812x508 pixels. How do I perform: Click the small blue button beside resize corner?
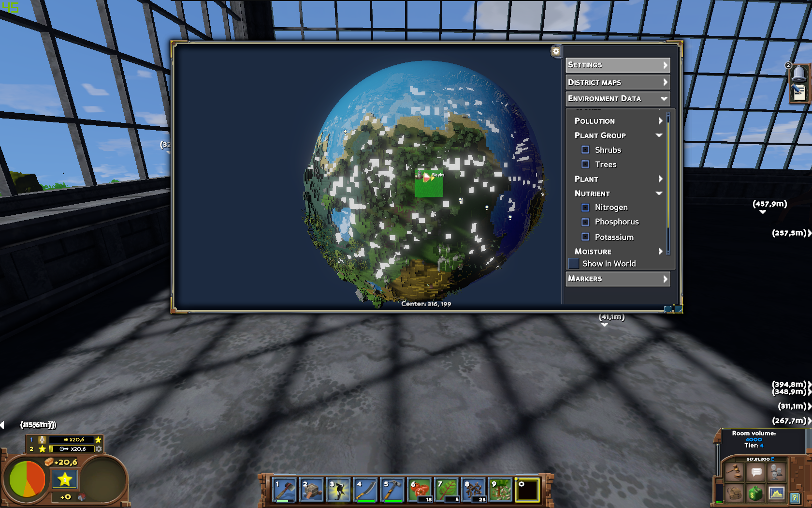tap(668, 309)
